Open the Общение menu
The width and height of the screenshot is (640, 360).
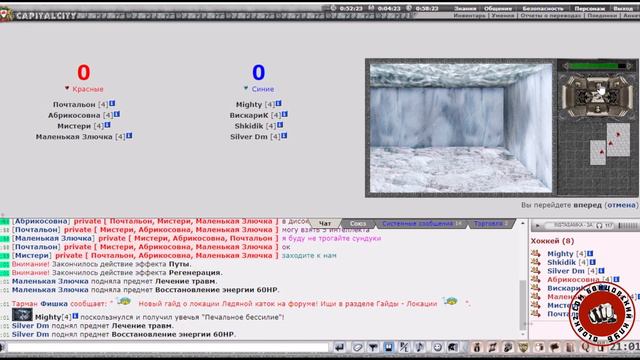pos(498,8)
